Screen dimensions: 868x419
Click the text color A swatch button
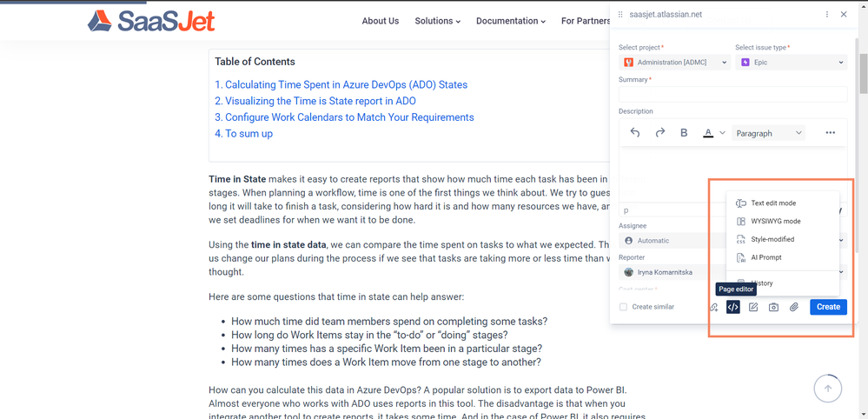(x=708, y=133)
